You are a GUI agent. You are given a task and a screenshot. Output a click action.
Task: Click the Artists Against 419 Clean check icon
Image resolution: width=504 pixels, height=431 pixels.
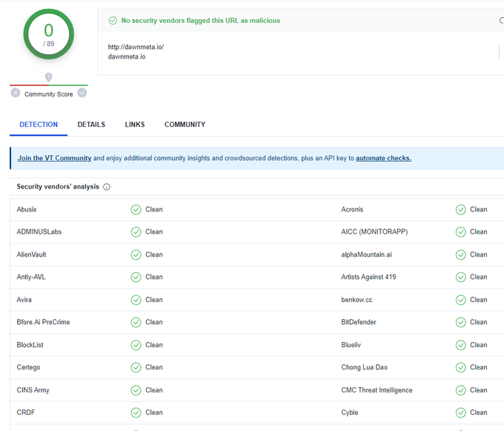[x=460, y=277]
